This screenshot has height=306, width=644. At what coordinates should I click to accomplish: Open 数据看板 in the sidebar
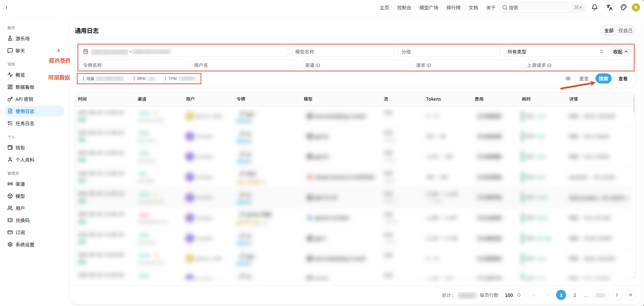(34, 87)
